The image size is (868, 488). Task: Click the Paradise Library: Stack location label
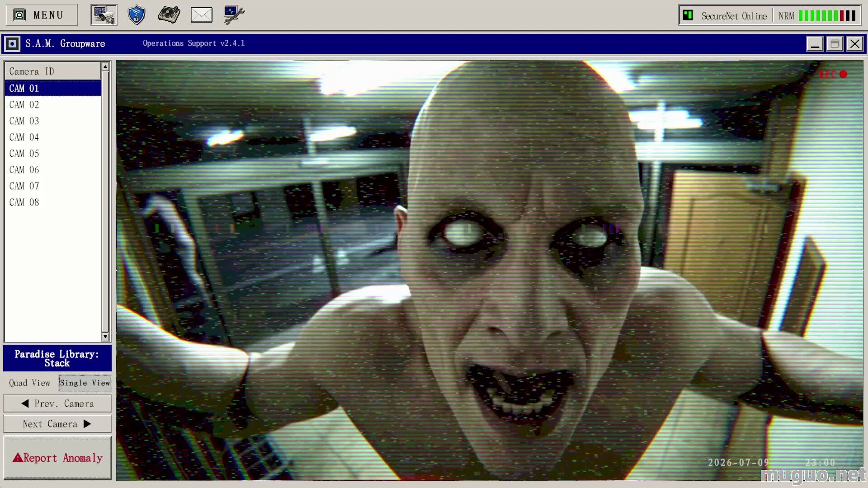point(57,358)
